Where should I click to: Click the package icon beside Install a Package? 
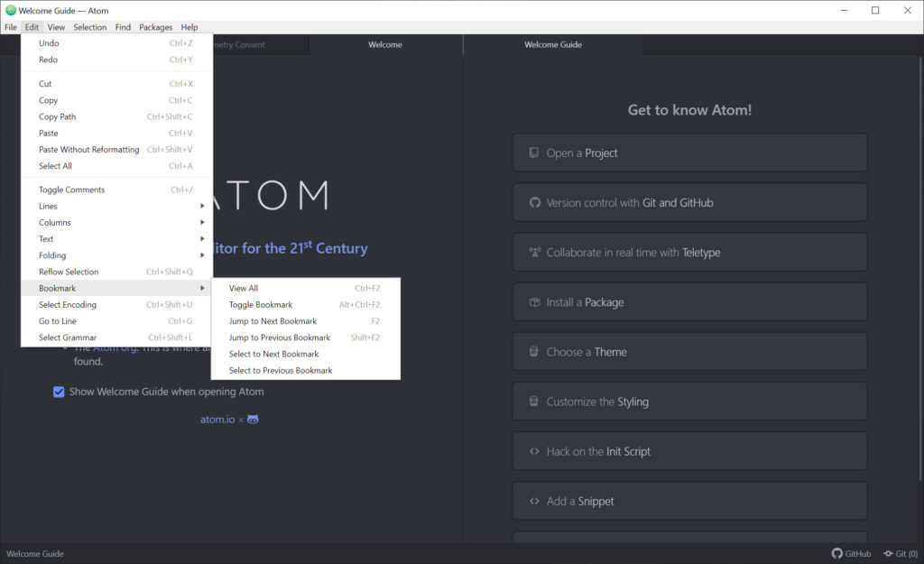534,302
